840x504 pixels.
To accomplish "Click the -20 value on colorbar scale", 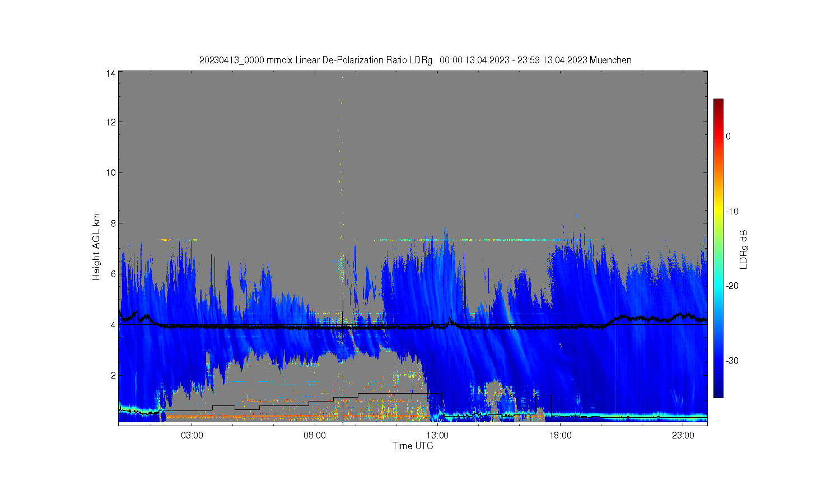I will click(732, 286).
